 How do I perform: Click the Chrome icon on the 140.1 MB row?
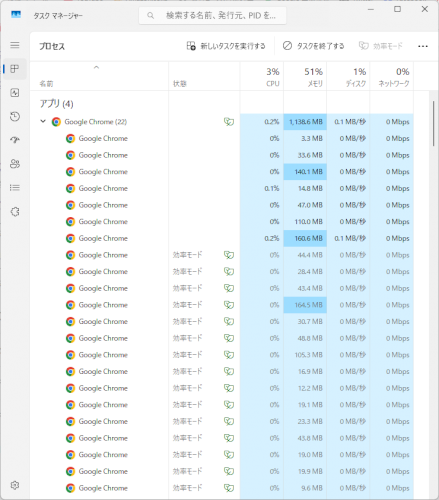coord(70,172)
